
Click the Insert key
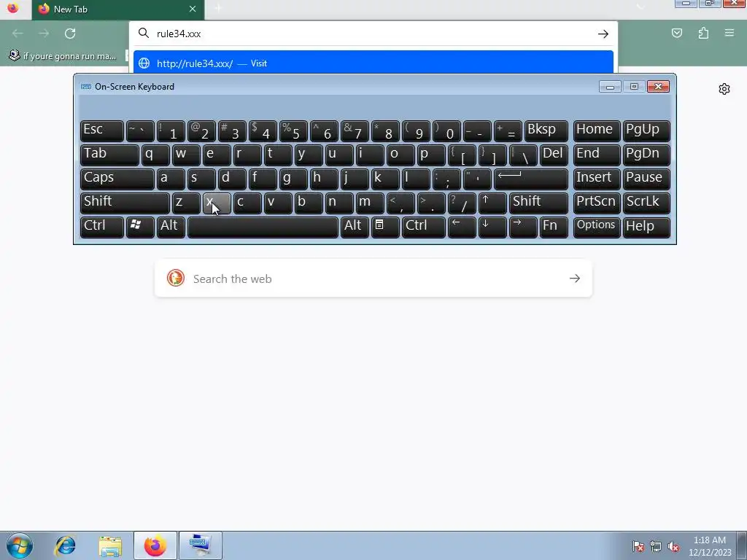point(597,179)
